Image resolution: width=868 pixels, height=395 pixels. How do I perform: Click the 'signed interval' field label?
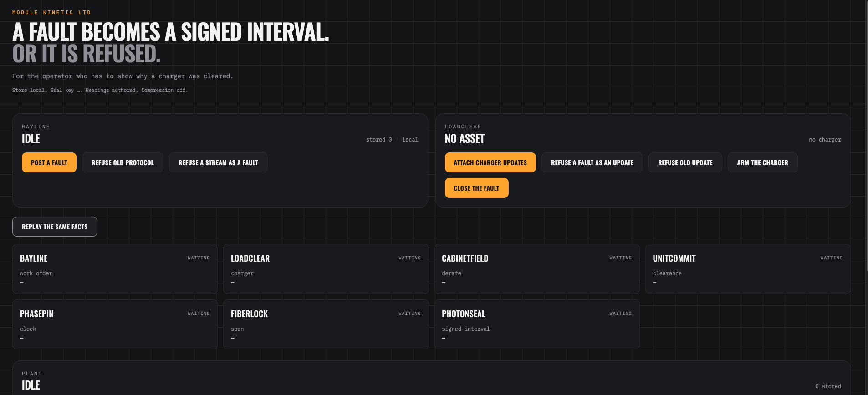466,329
